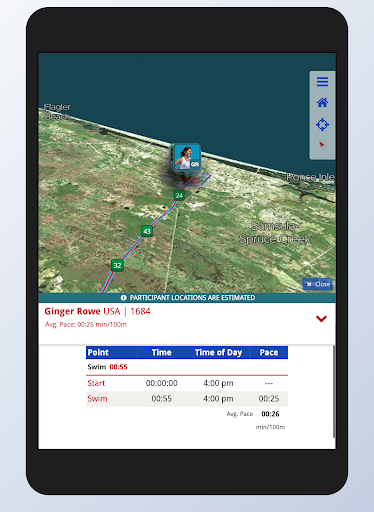This screenshot has width=374, height=512.
Task: Click mile marker 24 on course
Action: [x=179, y=195]
